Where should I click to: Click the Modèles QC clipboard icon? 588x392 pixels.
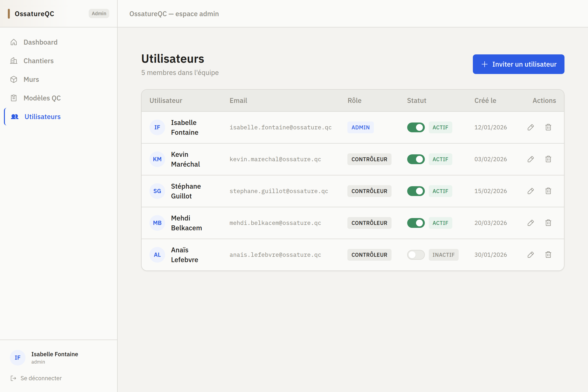pos(14,98)
